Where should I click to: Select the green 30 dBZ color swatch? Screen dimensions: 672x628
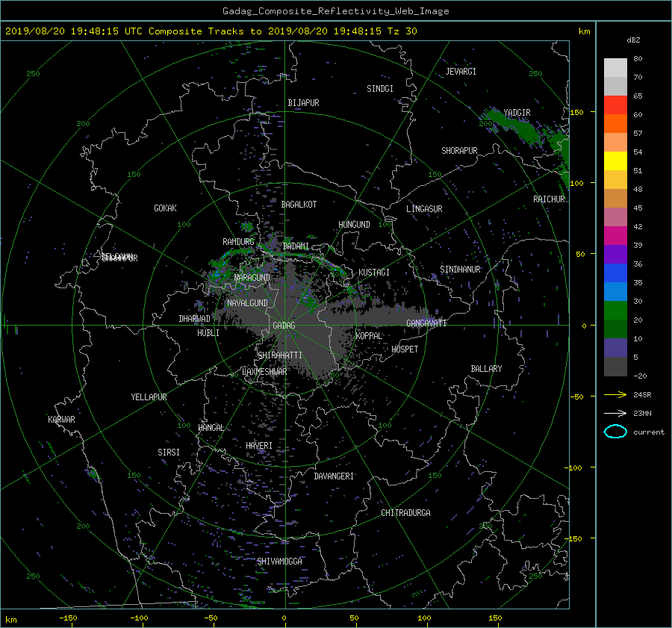click(x=615, y=310)
